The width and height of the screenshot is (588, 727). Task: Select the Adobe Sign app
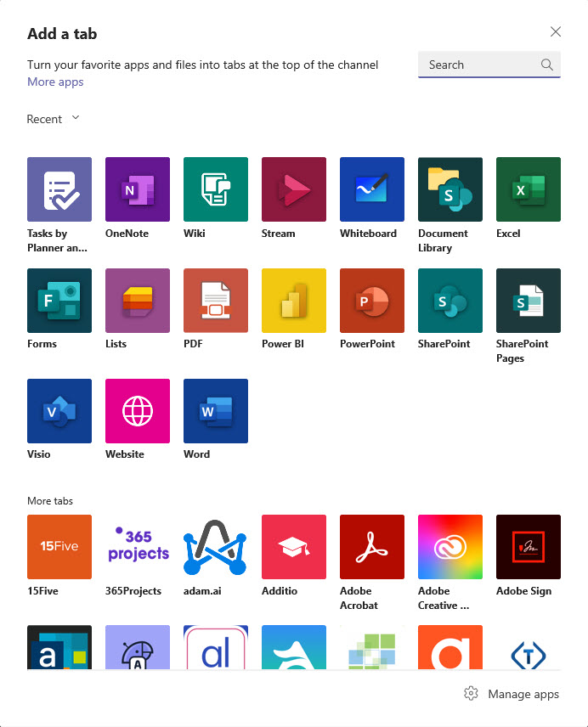pyautogui.click(x=529, y=547)
